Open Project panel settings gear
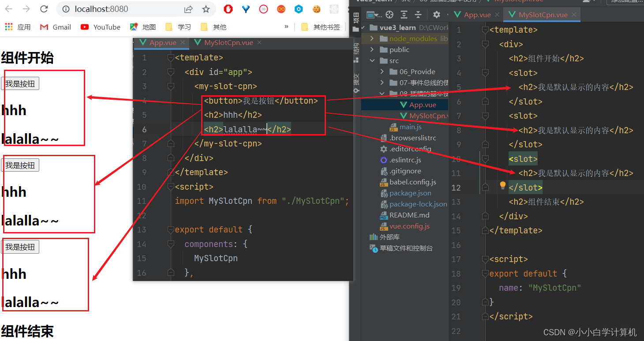Viewport: 644px width, 341px height. pos(437,15)
